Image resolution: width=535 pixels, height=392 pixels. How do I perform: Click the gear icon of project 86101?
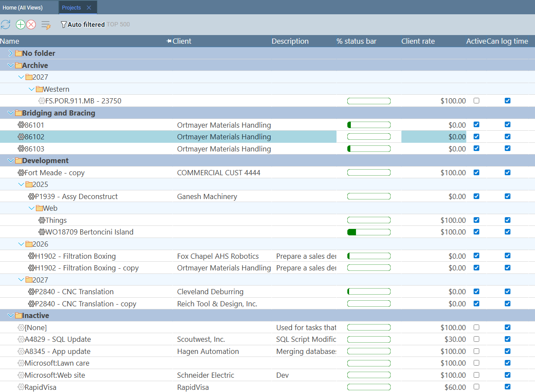[x=21, y=125]
